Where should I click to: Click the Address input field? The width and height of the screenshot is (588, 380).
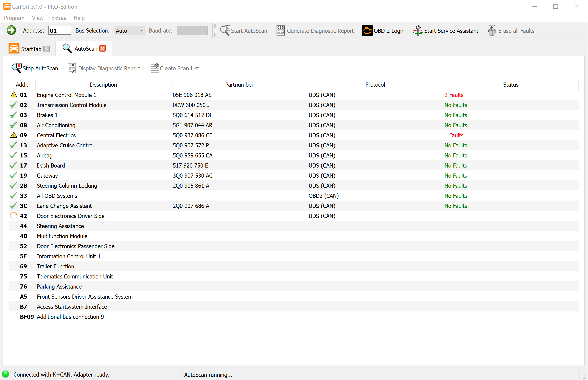[59, 31]
